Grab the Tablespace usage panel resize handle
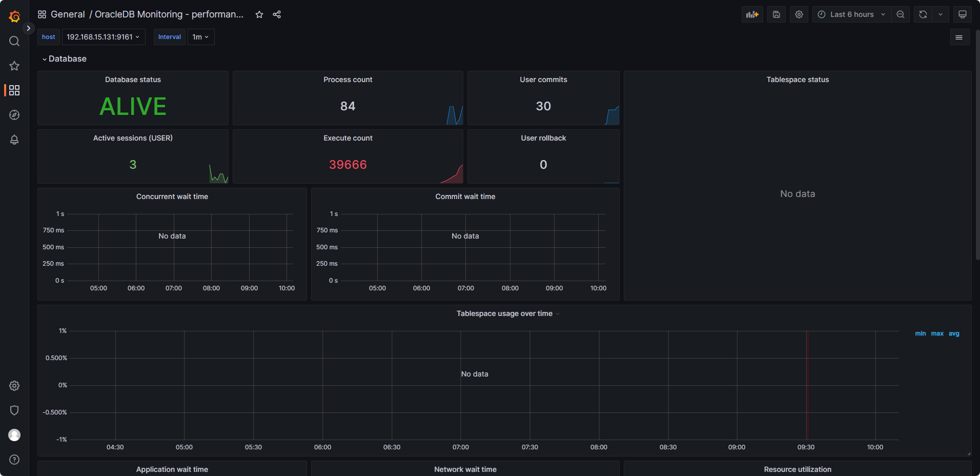 [969, 453]
